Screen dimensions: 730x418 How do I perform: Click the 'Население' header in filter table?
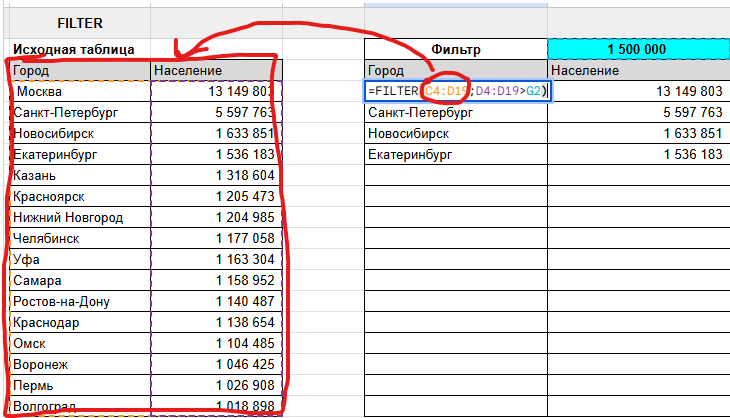(638, 70)
